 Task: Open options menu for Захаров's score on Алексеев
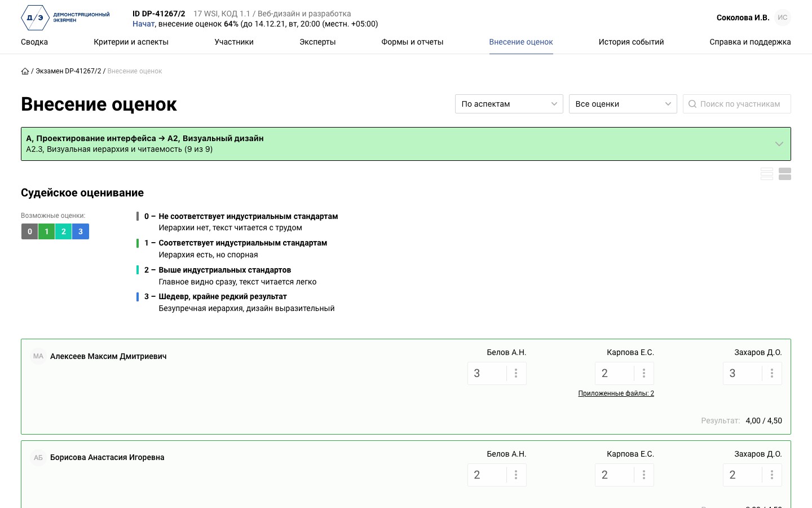[x=772, y=373]
